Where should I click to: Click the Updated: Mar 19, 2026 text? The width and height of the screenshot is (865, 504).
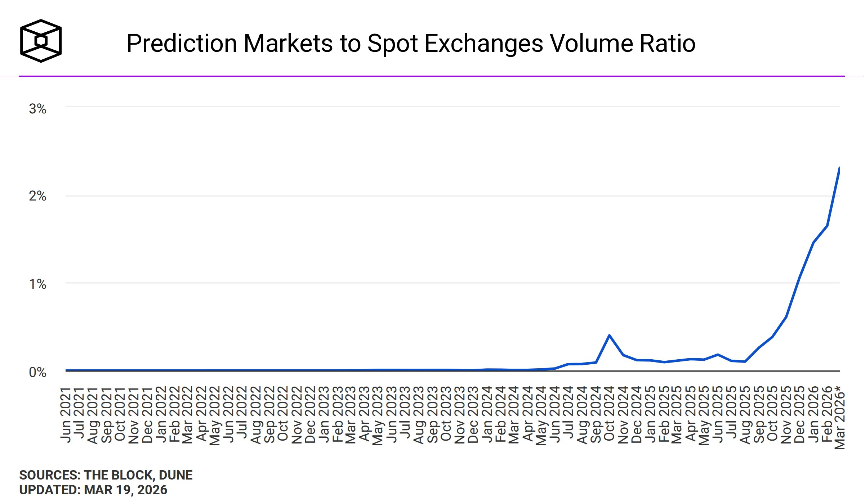click(x=93, y=490)
